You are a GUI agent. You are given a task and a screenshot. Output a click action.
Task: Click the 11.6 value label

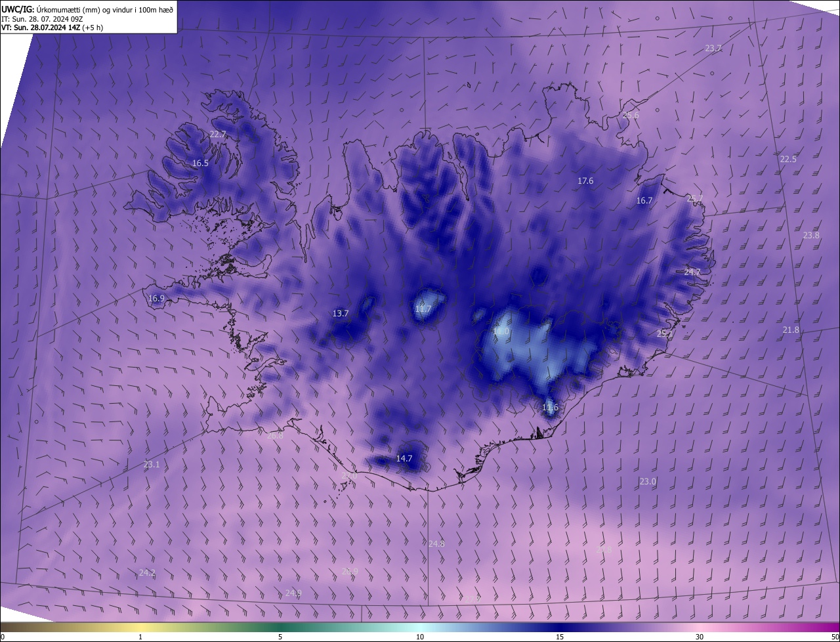point(550,407)
